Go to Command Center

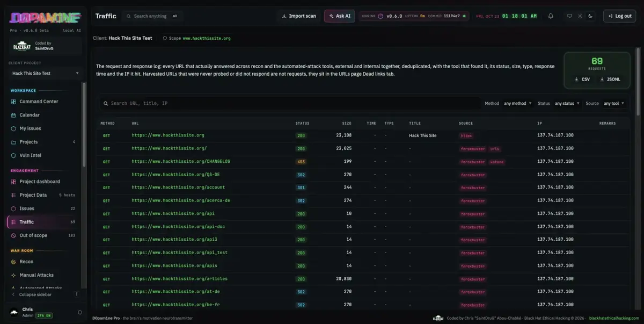[x=43, y=102]
